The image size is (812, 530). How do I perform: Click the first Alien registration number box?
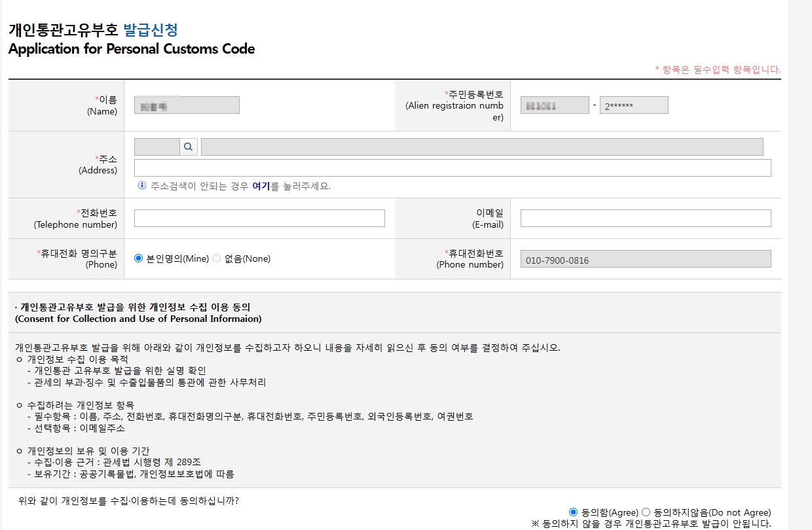pyautogui.click(x=555, y=104)
